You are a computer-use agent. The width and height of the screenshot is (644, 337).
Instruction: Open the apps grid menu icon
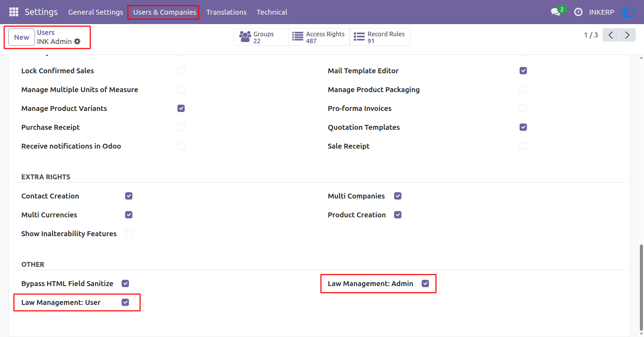(14, 12)
